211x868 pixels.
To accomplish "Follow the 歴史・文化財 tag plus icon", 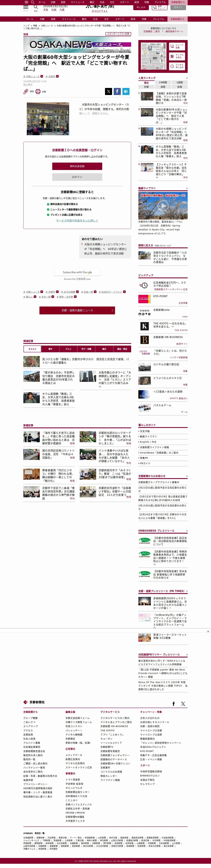I will (x=75, y=297).
